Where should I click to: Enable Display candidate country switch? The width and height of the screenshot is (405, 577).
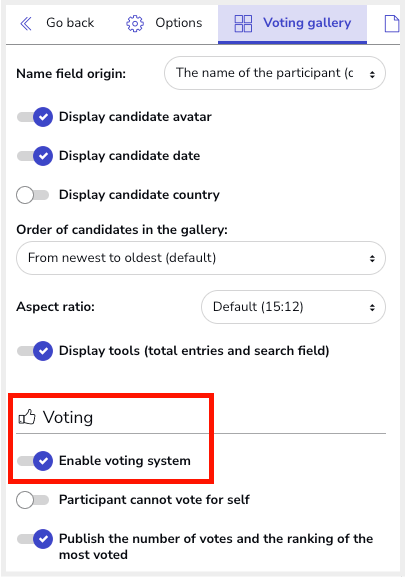coord(33,195)
